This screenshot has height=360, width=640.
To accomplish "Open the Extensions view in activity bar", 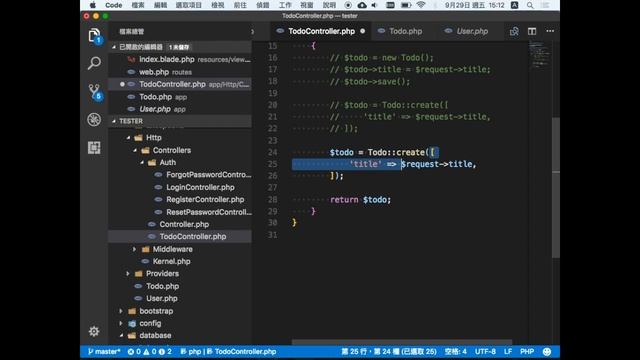I will click(x=94, y=147).
